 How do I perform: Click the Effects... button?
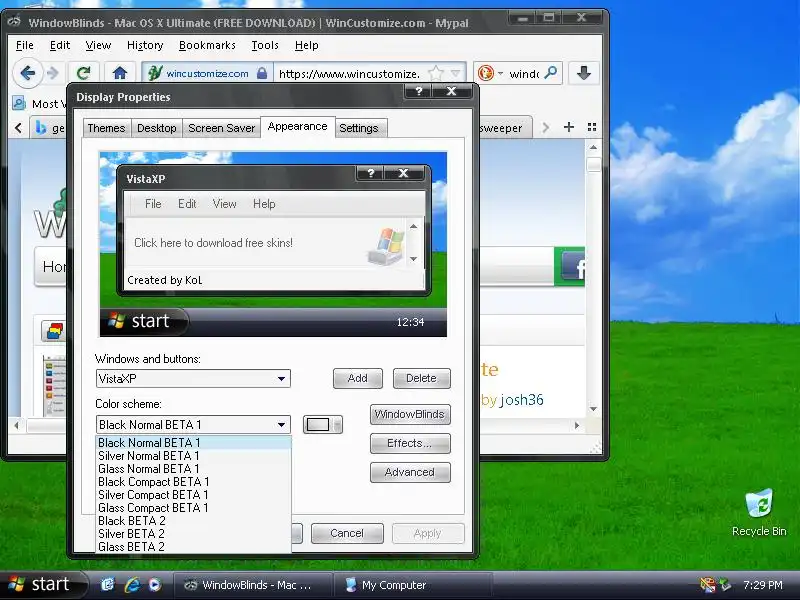tap(410, 443)
